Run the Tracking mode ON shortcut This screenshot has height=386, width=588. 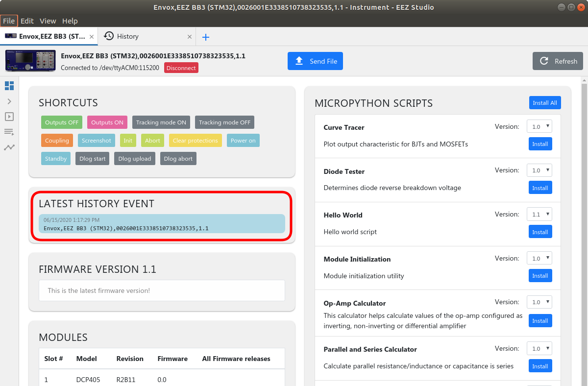[x=161, y=122]
